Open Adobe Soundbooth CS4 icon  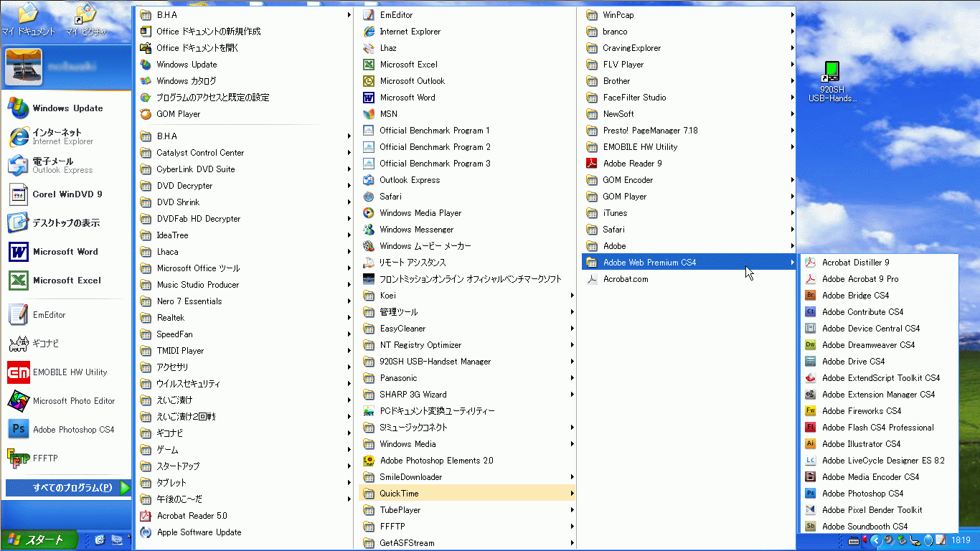(810, 527)
